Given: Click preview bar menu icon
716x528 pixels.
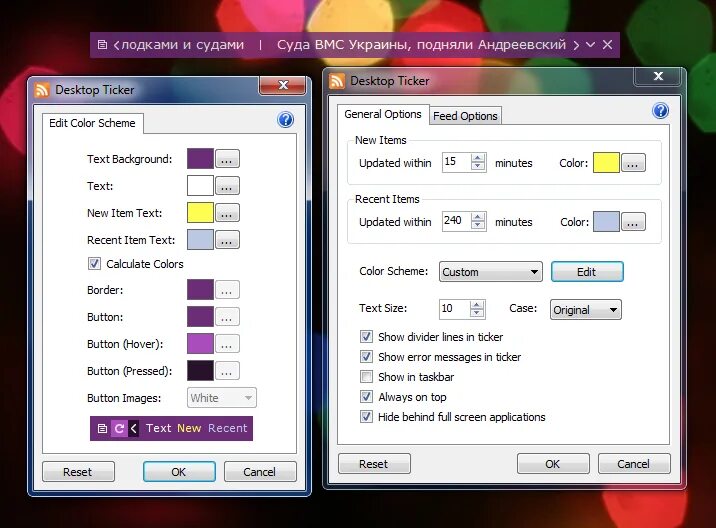Looking at the screenshot, I should (102, 428).
